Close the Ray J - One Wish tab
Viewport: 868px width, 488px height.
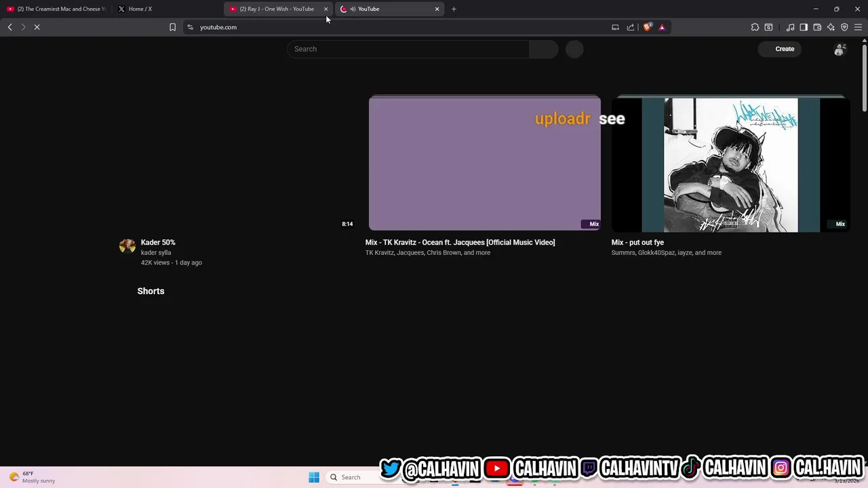point(325,9)
